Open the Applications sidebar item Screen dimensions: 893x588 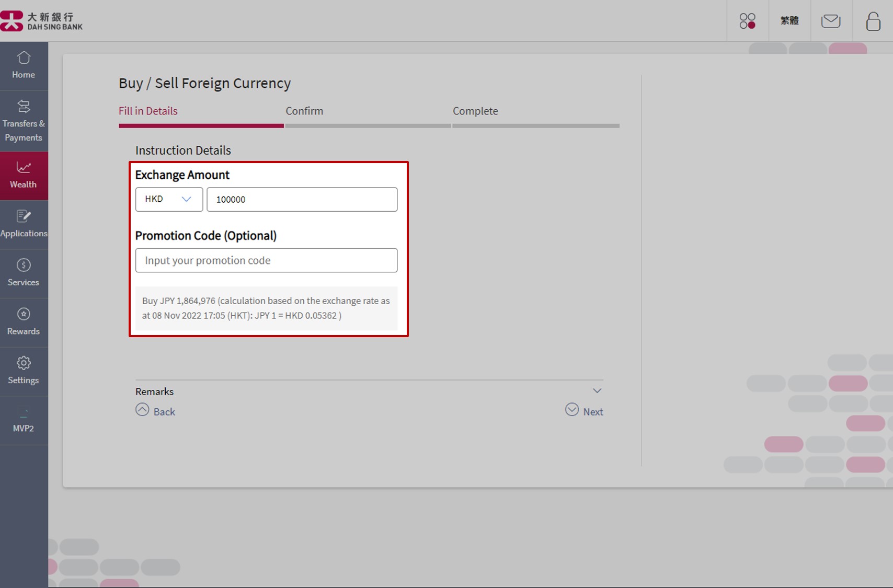tap(24, 224)
